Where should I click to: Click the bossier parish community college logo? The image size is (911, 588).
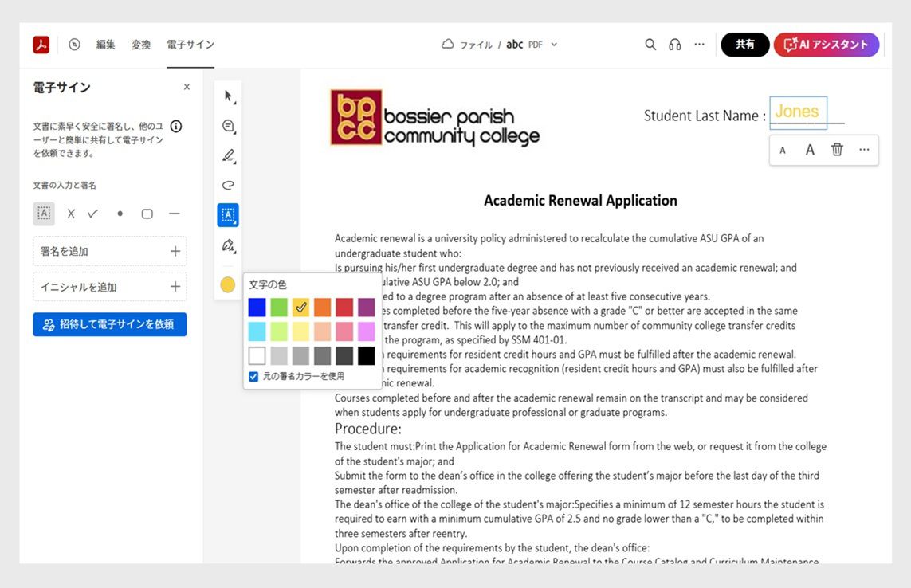click(x=434, y=117)
